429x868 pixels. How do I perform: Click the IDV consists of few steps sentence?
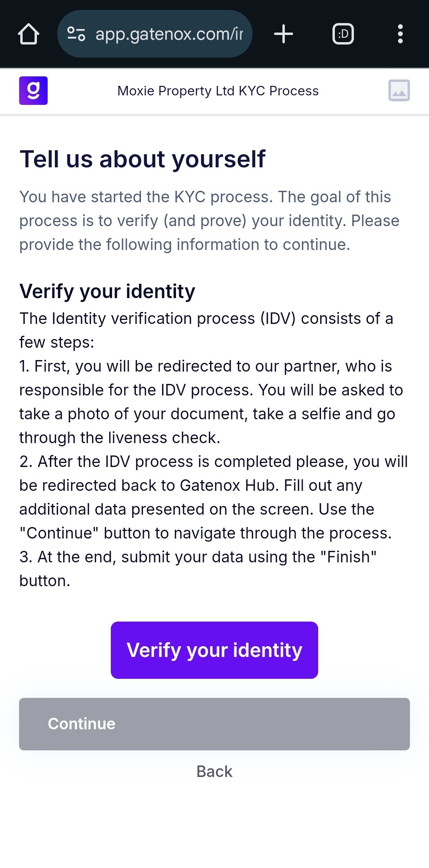tap(207, 330)
